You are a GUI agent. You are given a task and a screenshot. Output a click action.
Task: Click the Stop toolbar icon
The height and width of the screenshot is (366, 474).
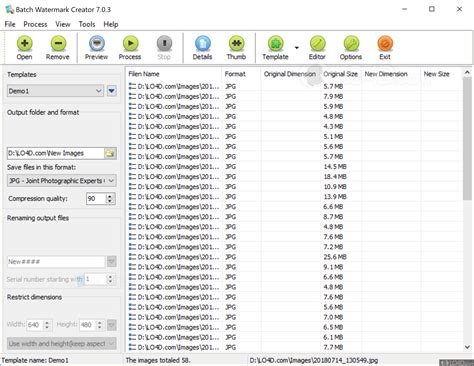pyautogui.click(x=164, y=48)
